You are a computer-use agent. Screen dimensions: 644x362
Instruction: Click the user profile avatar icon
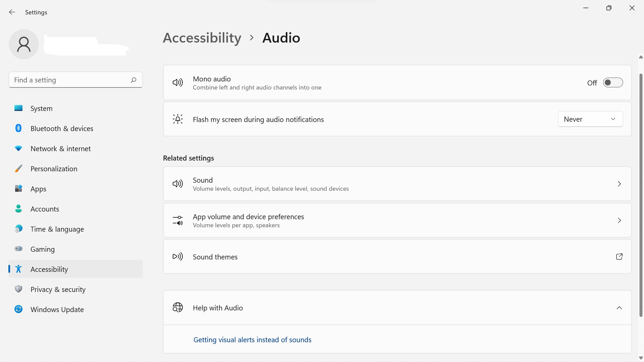pos(24,44)
